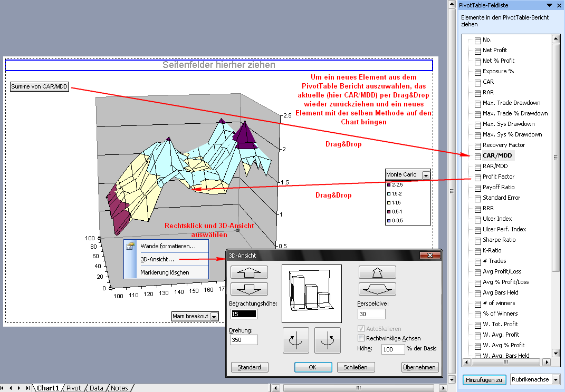The image size is (565, 392).
Task: Enable the Rechtwinklige Achsen checkbox
Action: pyautogui.click(x=361, y=338)
